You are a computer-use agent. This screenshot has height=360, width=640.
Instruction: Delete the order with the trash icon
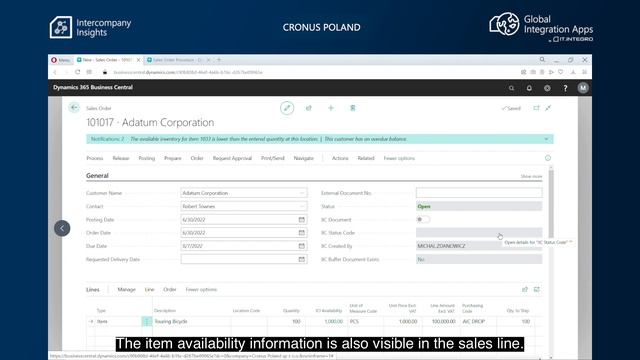(353, 108)
